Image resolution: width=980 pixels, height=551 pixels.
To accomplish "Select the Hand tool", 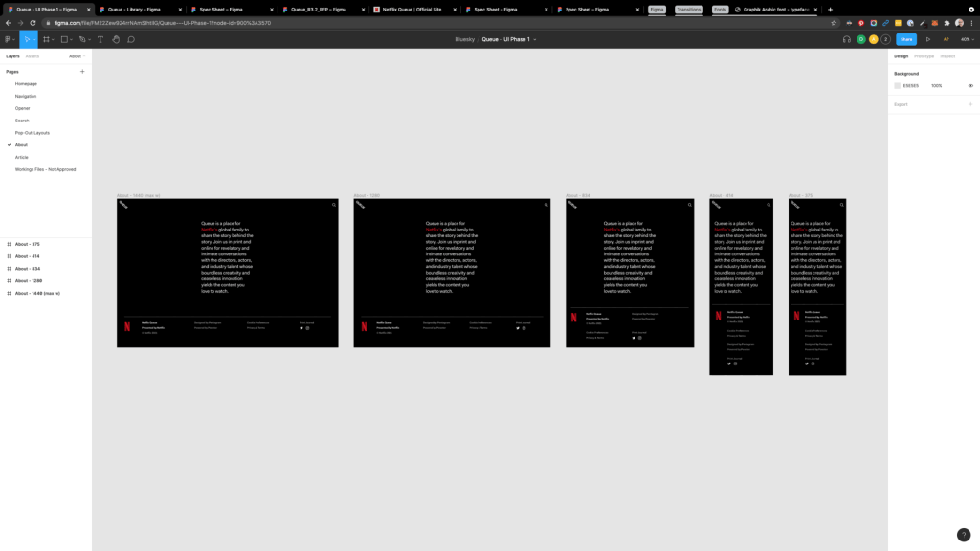I will pyautogui.click(x=116, y=39).
